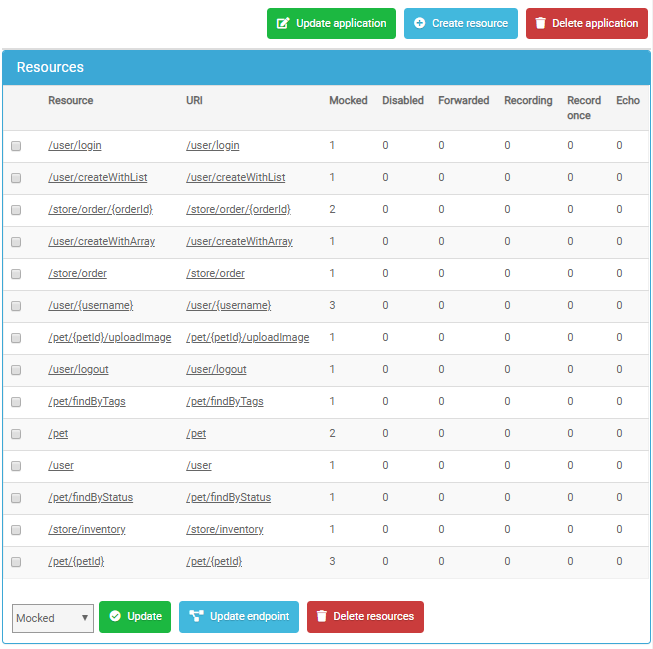Open the /store/order/{orderId} URI link
Viewport: 653px width, 649px height.
[239, 209]
